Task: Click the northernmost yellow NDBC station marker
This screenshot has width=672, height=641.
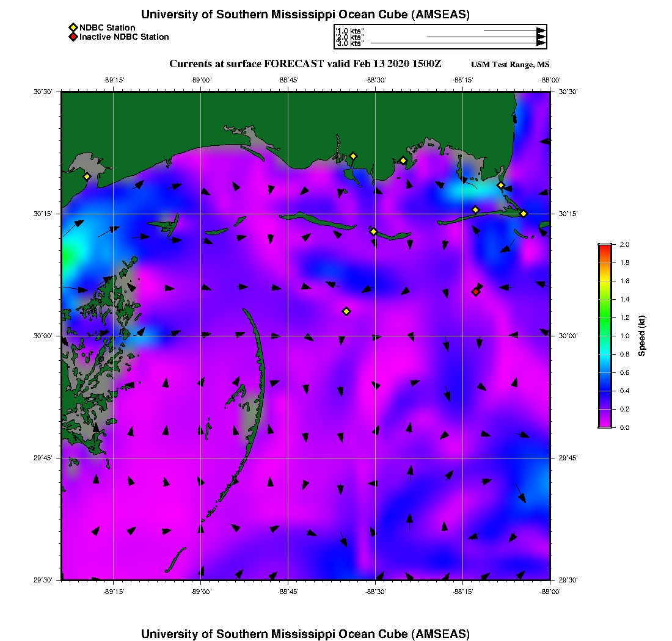Action: (353, 156)
